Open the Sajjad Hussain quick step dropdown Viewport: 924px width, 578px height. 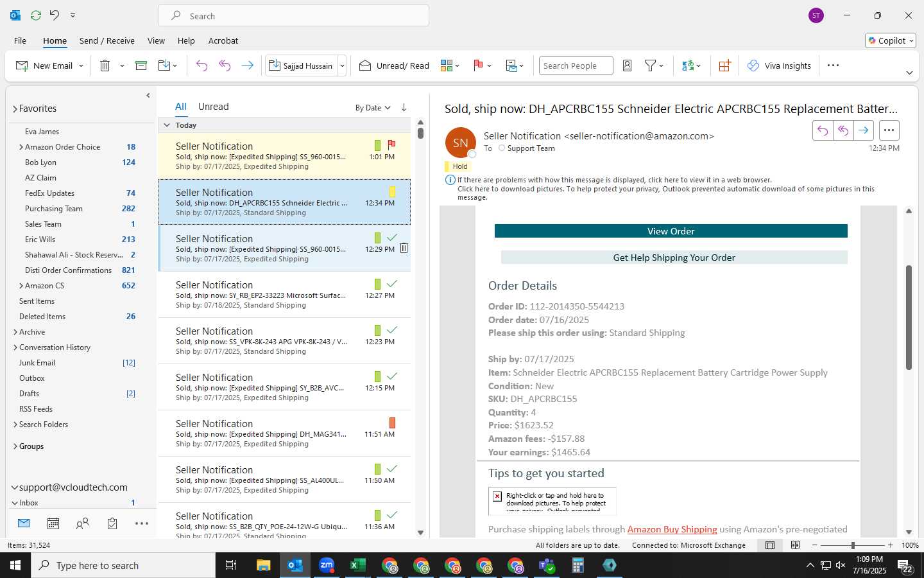tap(342, 66)
